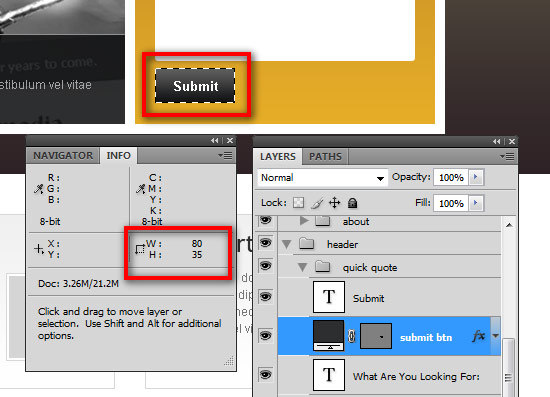This screenshot has height=397, width=550.
Task: Click the Doc: 3.26M/21.2M readout
Action: click(x=78, y=283)
